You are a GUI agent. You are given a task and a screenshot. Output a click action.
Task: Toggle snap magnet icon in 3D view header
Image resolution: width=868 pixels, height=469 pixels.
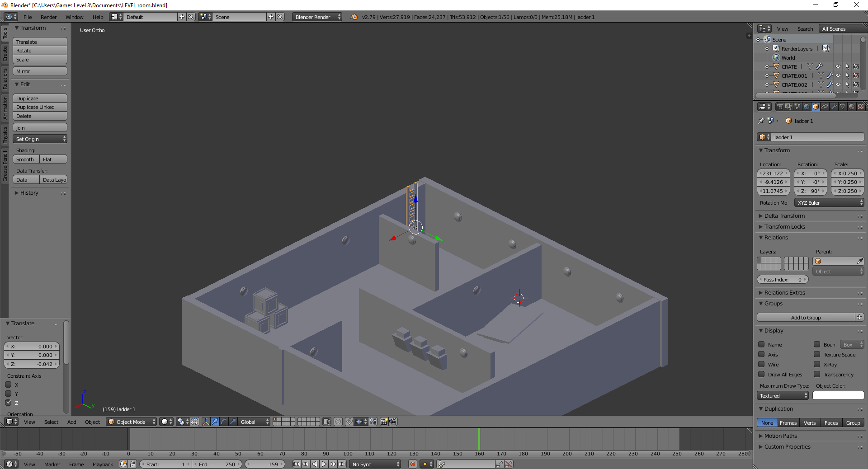[349, 422]
